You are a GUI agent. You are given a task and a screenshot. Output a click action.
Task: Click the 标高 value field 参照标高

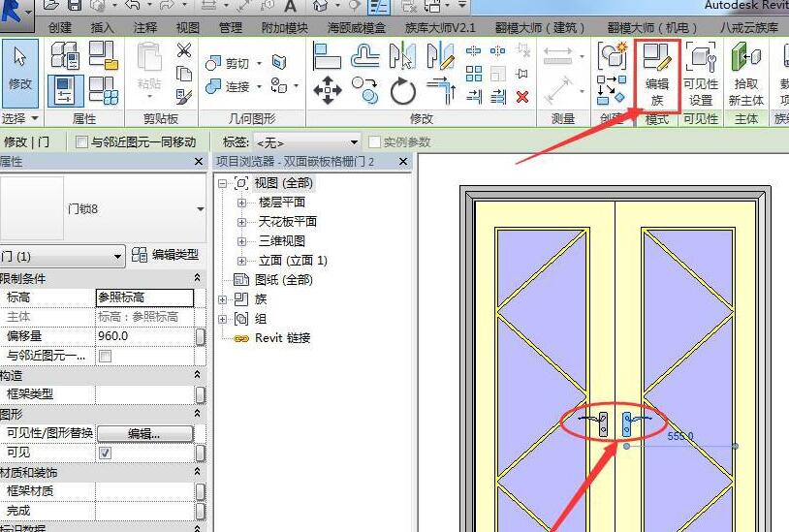click(145, 297)
